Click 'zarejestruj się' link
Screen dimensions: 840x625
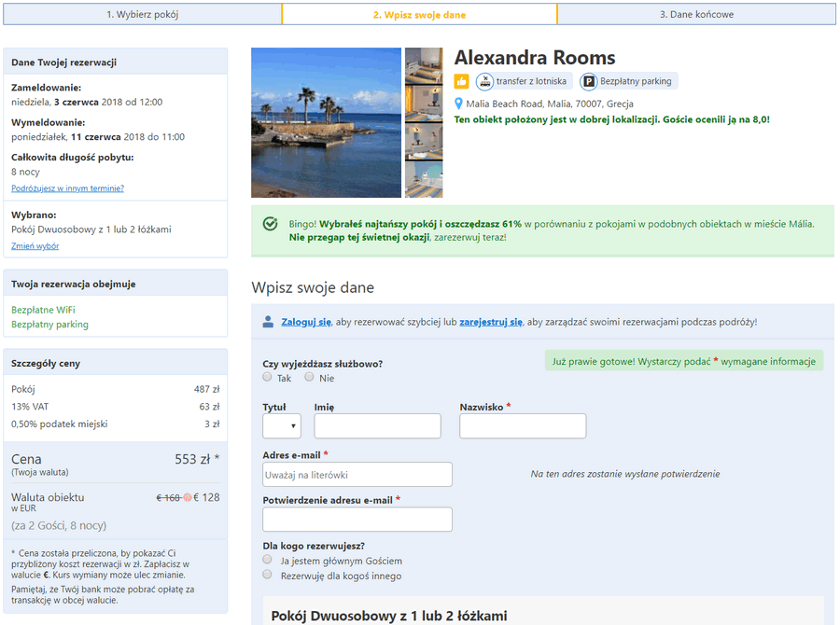point(491,322)
